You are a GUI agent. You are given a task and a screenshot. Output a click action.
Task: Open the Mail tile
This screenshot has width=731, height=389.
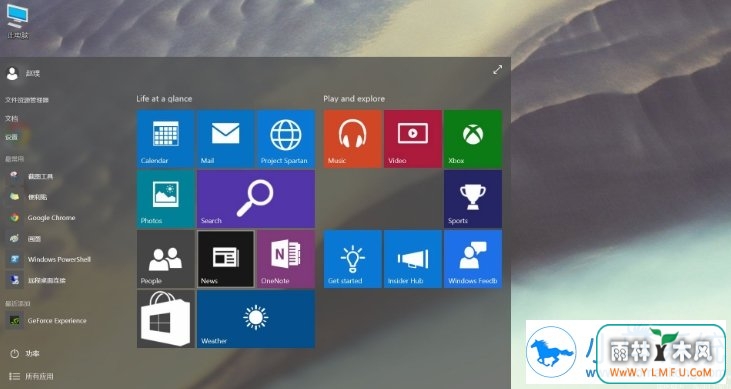click(x=226, y=139)
